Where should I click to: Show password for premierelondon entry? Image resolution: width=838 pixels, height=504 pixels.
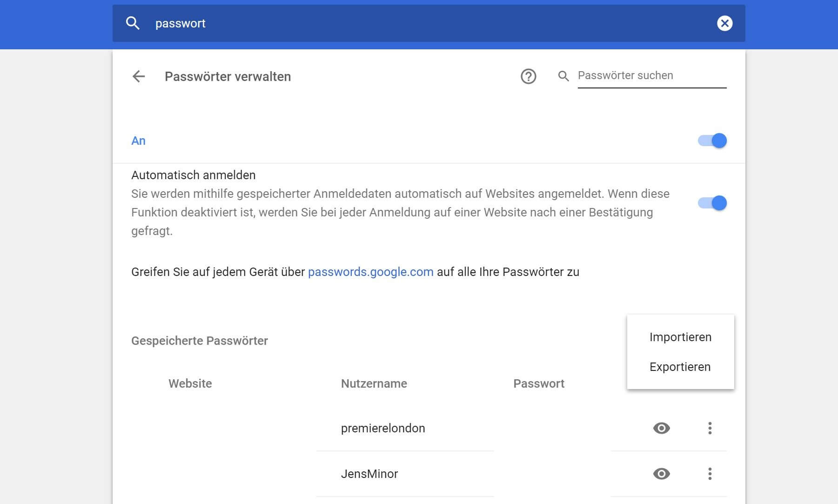click(x=661, y=428)
